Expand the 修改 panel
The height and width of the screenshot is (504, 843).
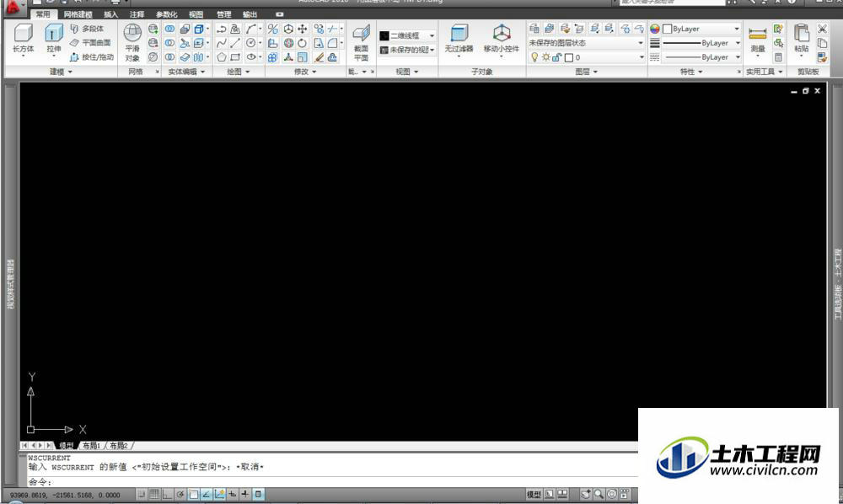305,72
